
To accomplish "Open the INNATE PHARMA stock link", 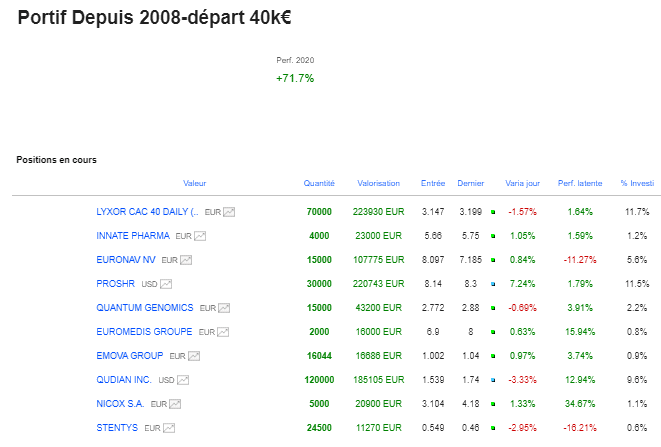I will click(x=133, y=236).
